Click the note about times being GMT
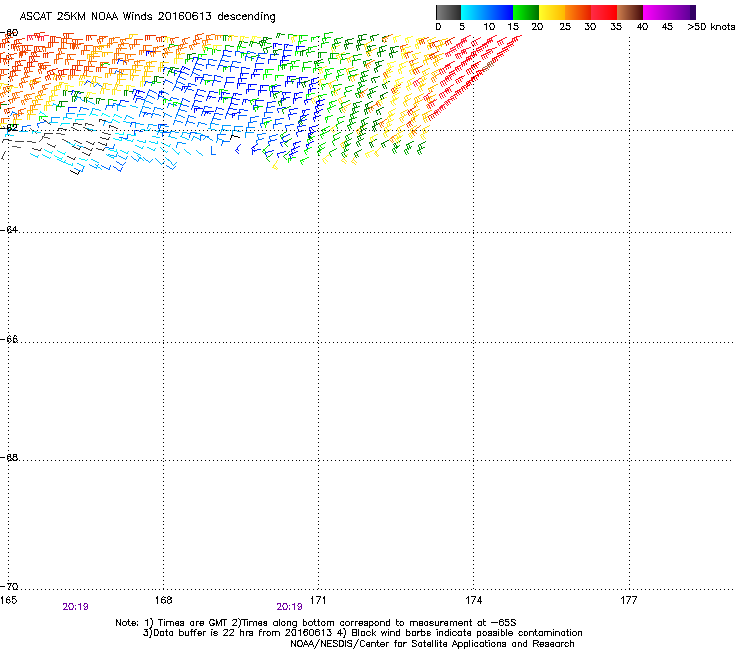 click(x=316, y=623)
